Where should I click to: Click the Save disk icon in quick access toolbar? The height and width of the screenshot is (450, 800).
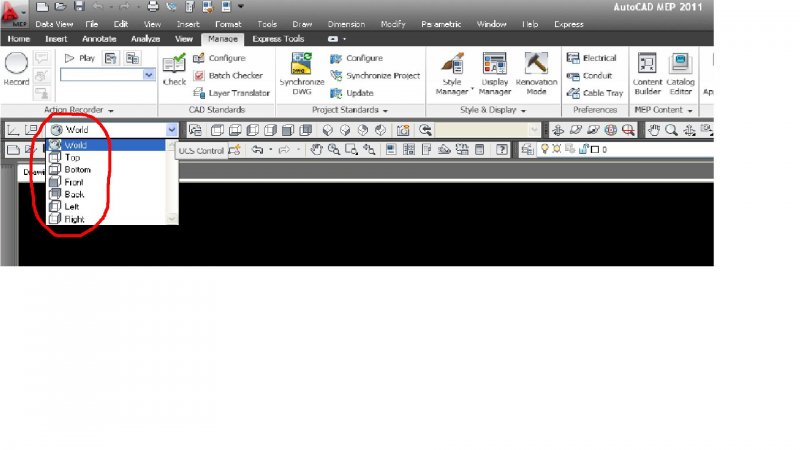79,7
